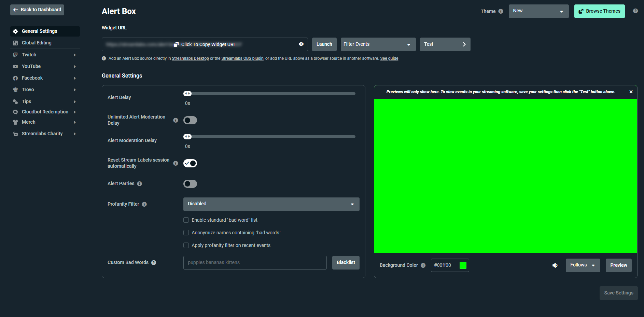Screen dimensions: 644x317
Task: Click the General Settings gear icon
Action: click(15, 31)
